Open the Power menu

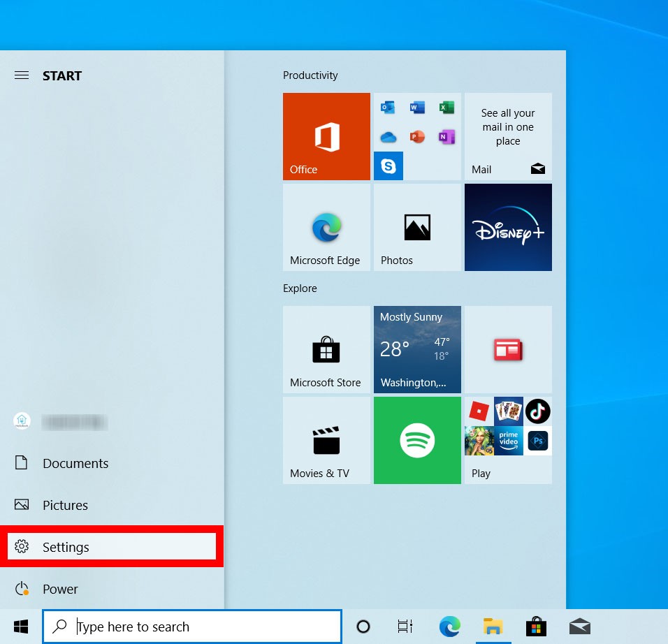click(60, 589)
